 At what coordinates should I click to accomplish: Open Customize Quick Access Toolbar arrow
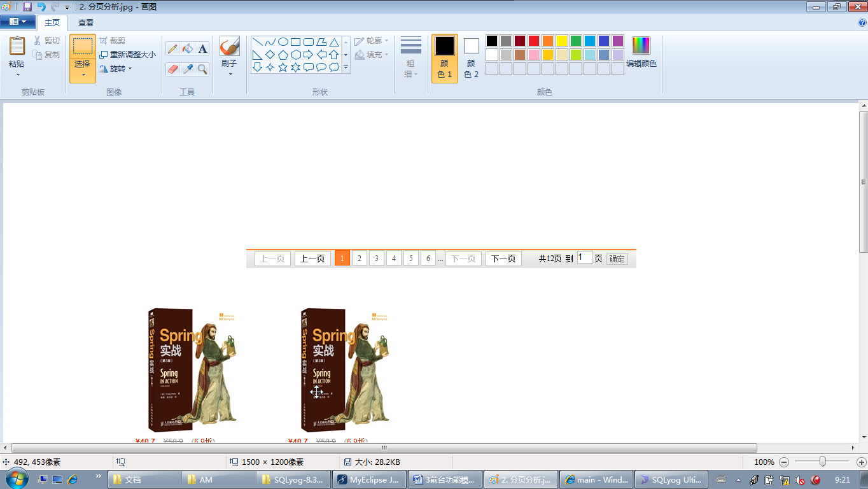(x=67, y=8)
